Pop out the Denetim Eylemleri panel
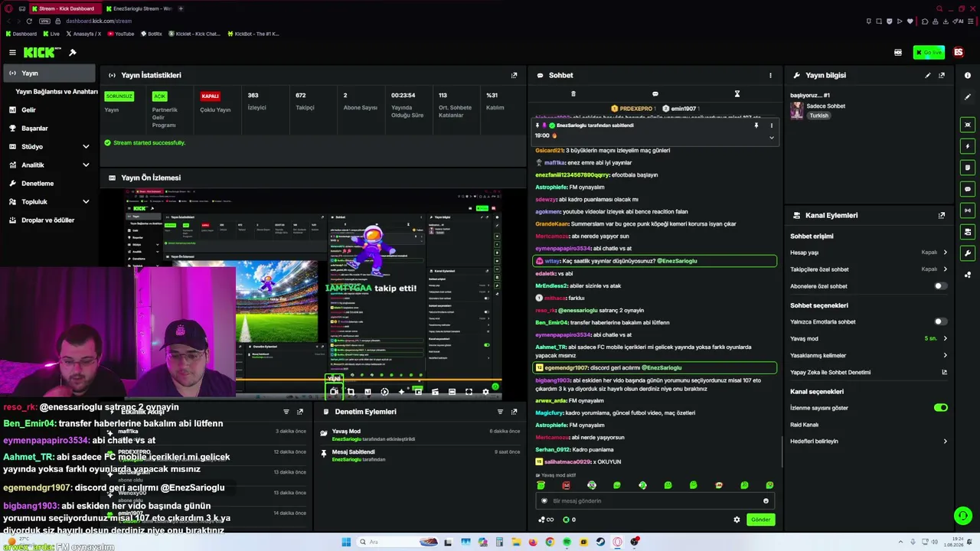The image size is (980, 551). 514,412
